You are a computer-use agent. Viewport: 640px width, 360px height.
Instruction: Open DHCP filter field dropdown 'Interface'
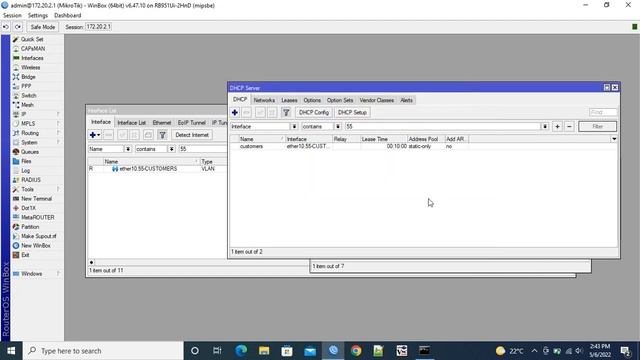294,127
